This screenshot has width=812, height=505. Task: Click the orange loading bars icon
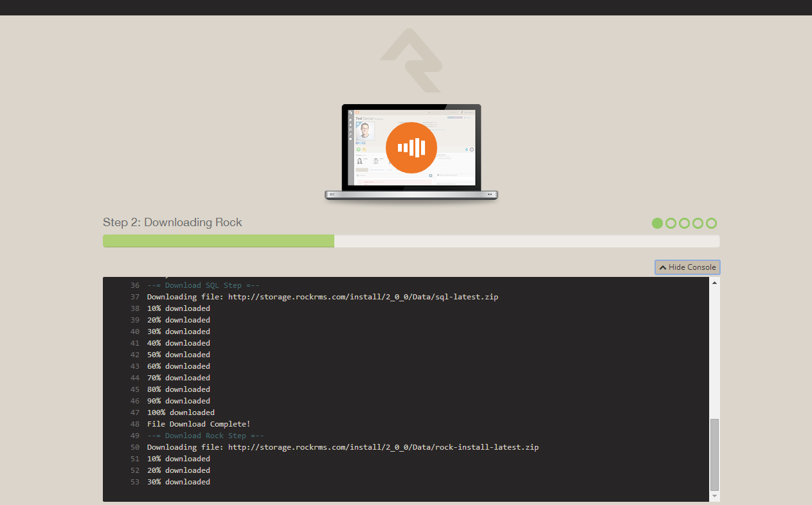(x=411, y=148)
